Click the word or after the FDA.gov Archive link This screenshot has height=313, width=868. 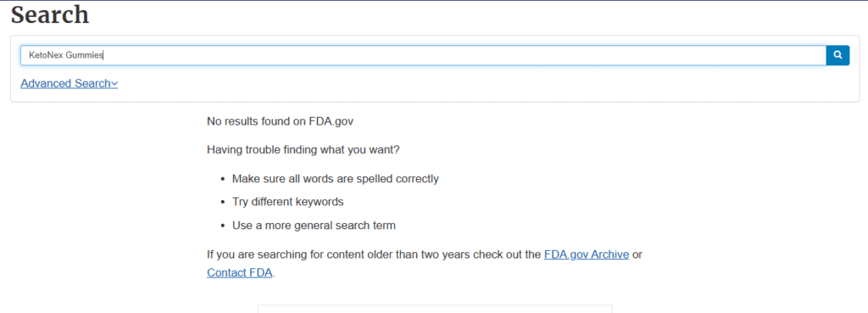[637, 254]
